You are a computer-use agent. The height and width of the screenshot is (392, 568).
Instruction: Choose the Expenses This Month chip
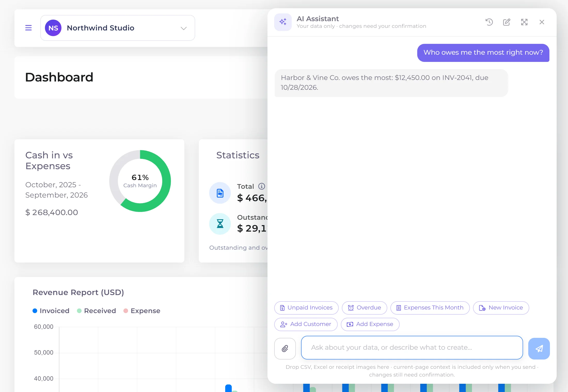click(x=430, y=308)
